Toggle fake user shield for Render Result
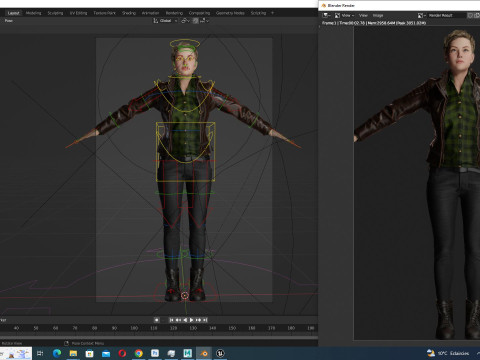The height and width of the screenshot is (360, 480). [470, 15]
